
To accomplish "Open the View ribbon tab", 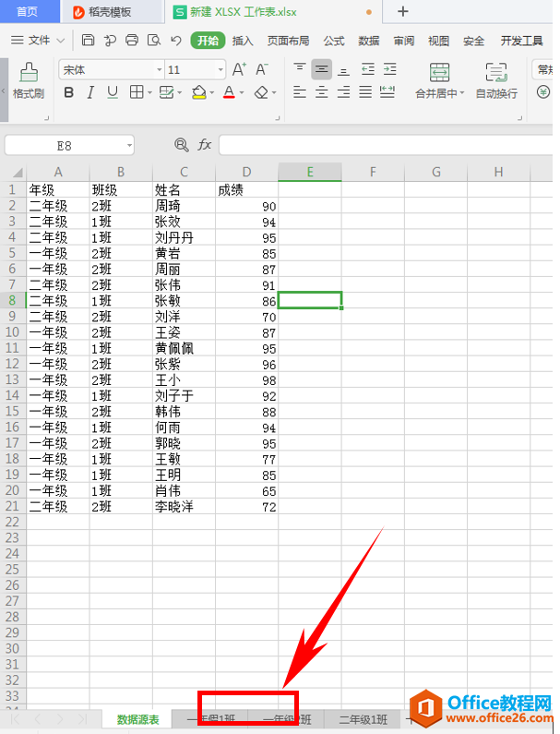I will pos(438,41).
